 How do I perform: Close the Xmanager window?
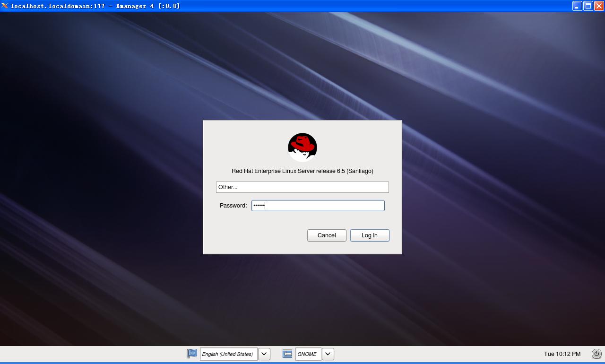tap(599, 6)
